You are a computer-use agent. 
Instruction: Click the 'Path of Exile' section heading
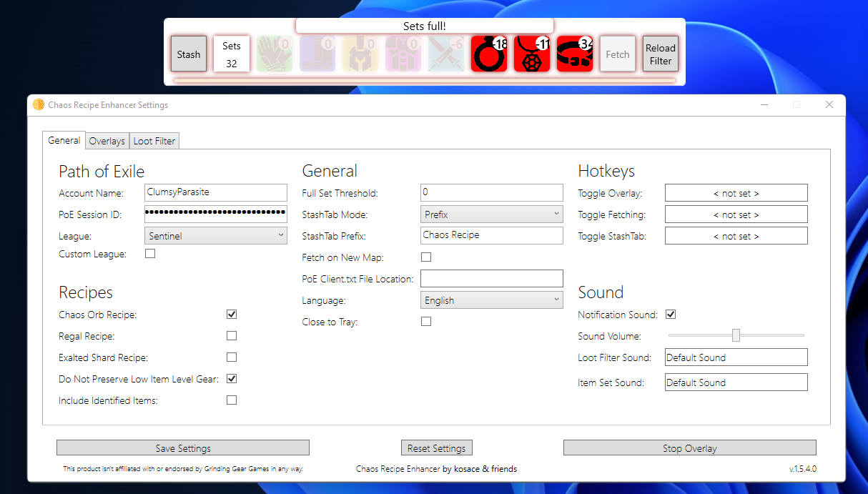tap(102, 172)
